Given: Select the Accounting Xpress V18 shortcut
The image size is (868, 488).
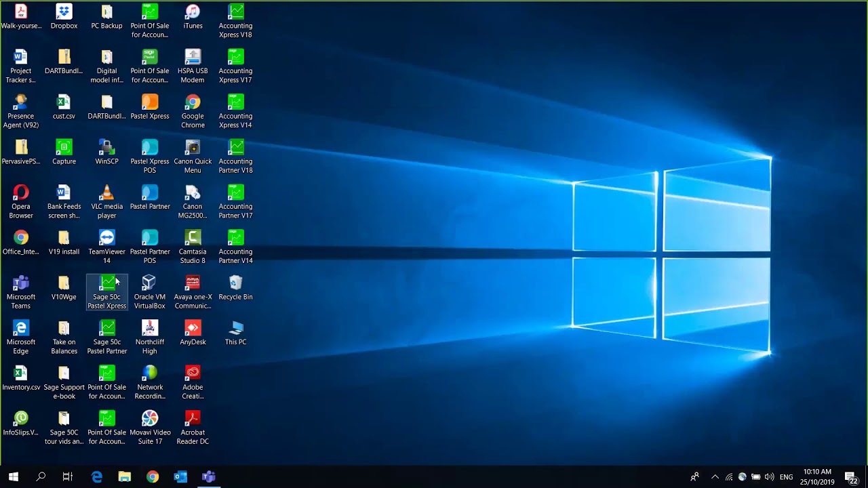Looking at the screenshot, I should 235,21.
